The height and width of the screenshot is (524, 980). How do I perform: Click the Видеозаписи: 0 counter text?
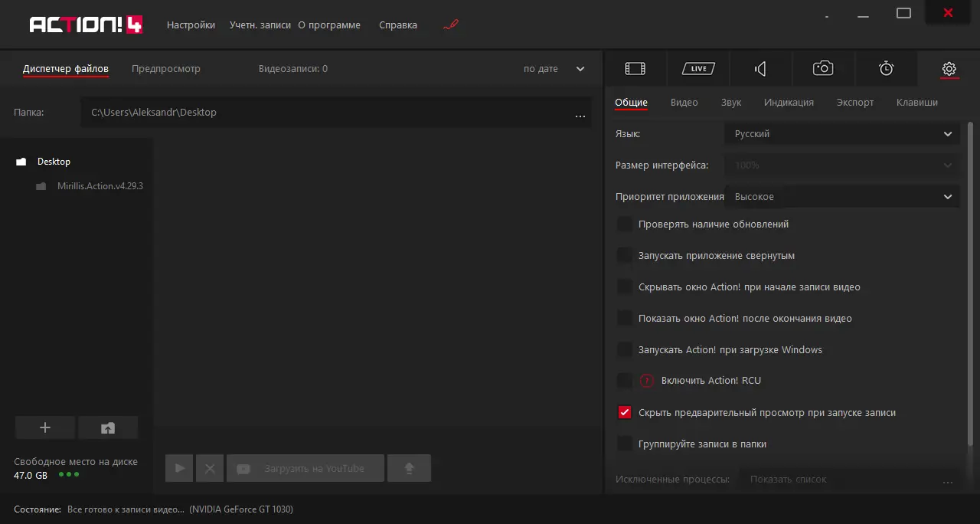pyautogui.click(x=293, y=69)
